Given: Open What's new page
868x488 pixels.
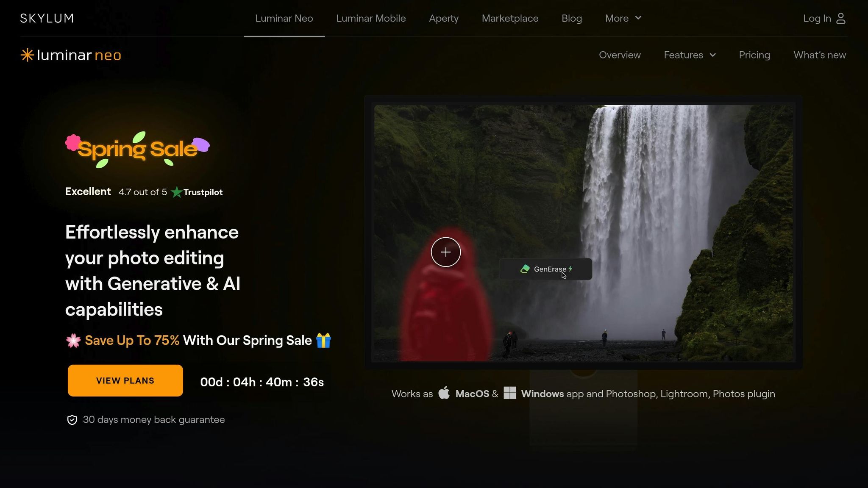Looking at the screenshot, I should click(820, 55).
